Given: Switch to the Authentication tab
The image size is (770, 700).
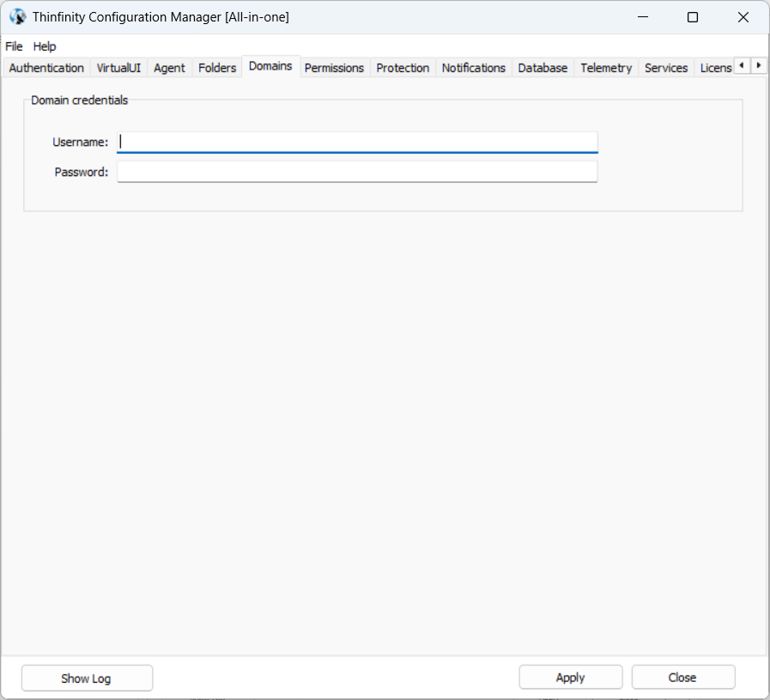Looking at the screenshot, I should click(46, 68).
